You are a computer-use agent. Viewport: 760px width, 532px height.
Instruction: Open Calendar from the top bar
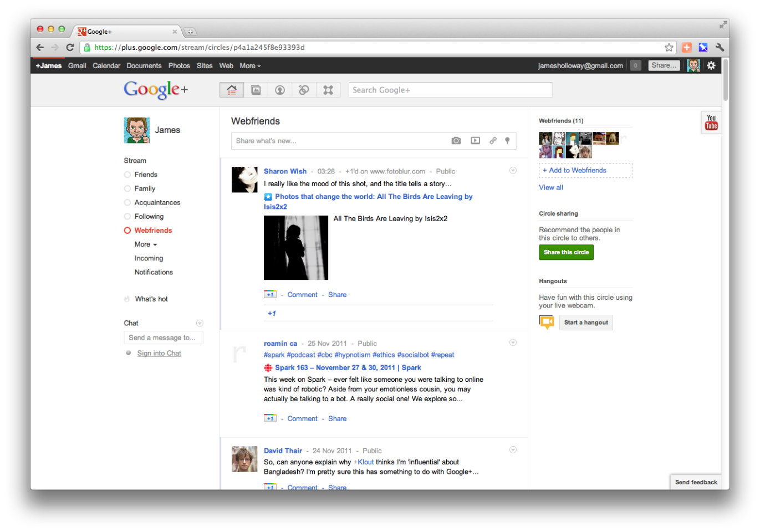(x=106, y=65)
